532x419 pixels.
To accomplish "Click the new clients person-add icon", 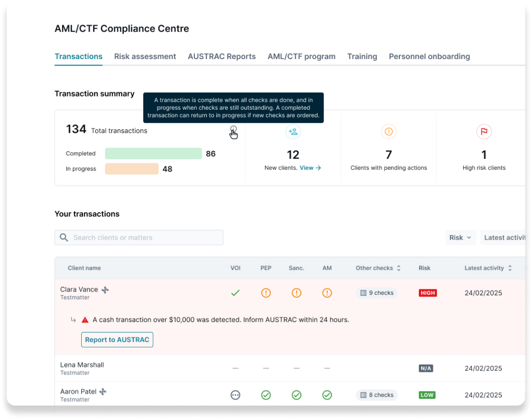I will tap(293, 132).
